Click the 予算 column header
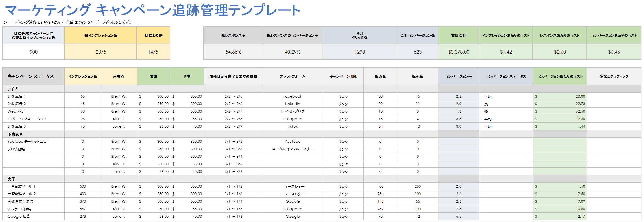 pyautogui.click(x=187, y=76)
